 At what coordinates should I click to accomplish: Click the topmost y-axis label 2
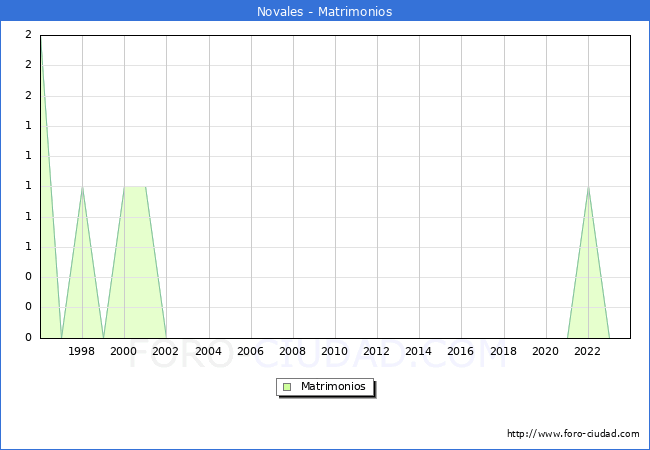click(28, 35)
